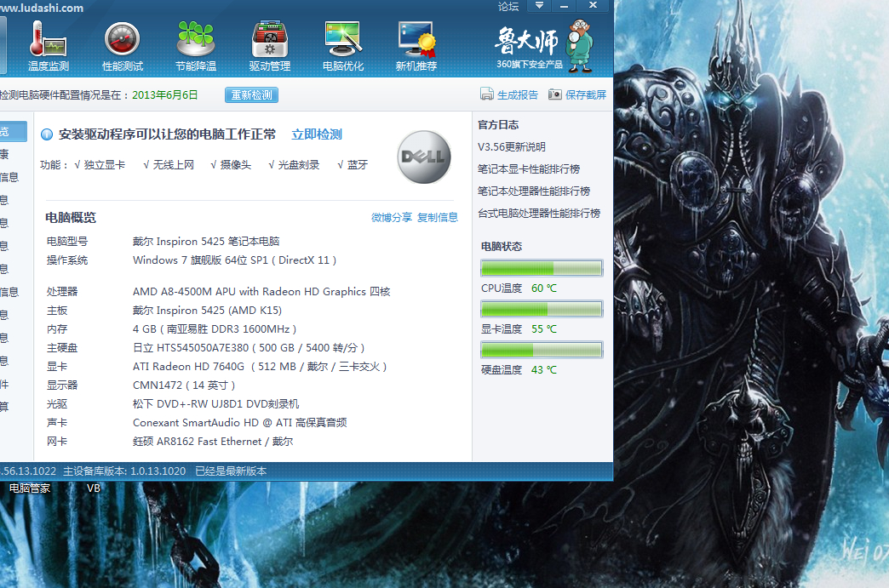Click the 4 GB DDR3 1600MHz memory entry
This screenshot has height=588, width=889.
coord(215,328)
